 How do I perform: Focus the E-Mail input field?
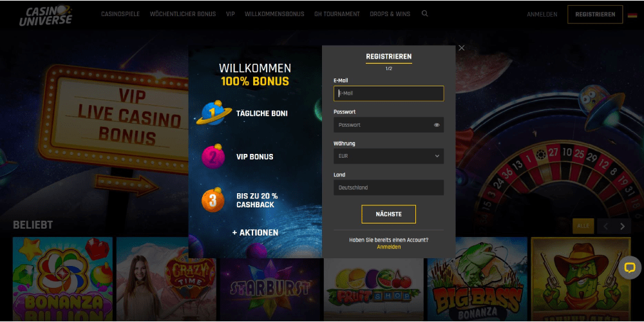pos(388,93)
